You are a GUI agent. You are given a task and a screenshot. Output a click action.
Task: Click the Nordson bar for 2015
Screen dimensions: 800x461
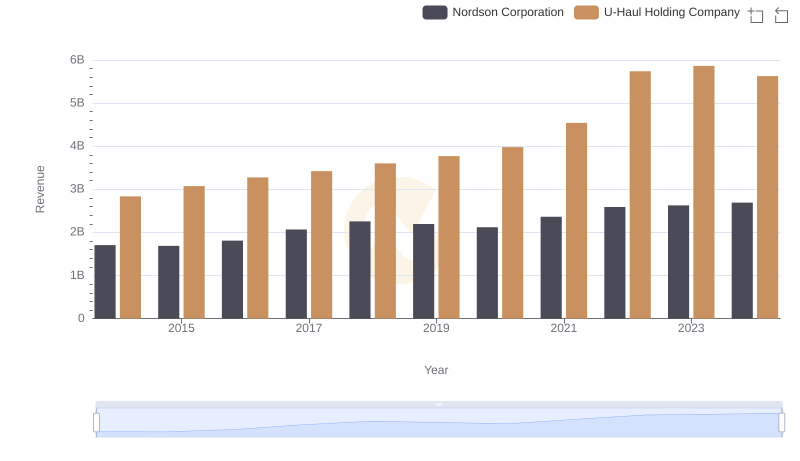click(168, 283)
